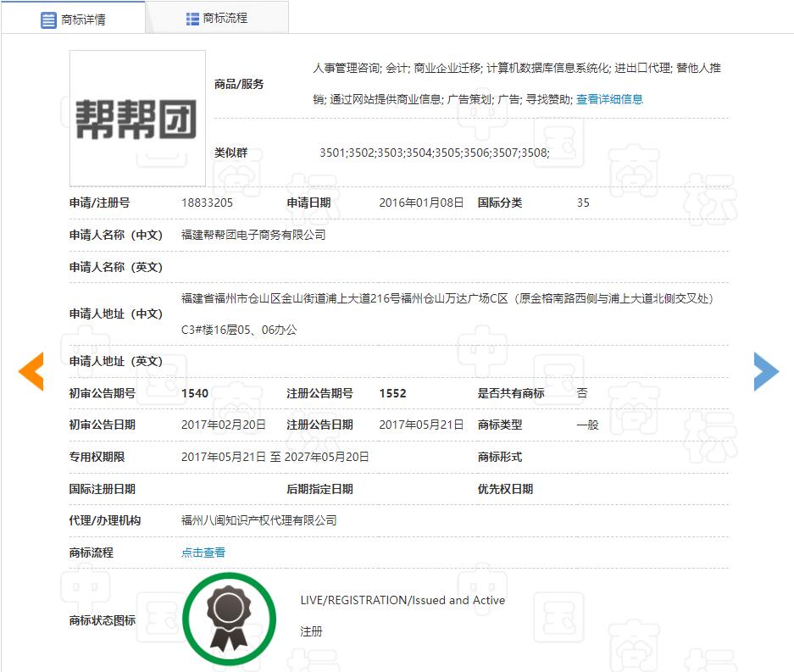Open the 点击查看 trademark process link
This screenshot has height=672, width=794.
(x=203, y=553)
